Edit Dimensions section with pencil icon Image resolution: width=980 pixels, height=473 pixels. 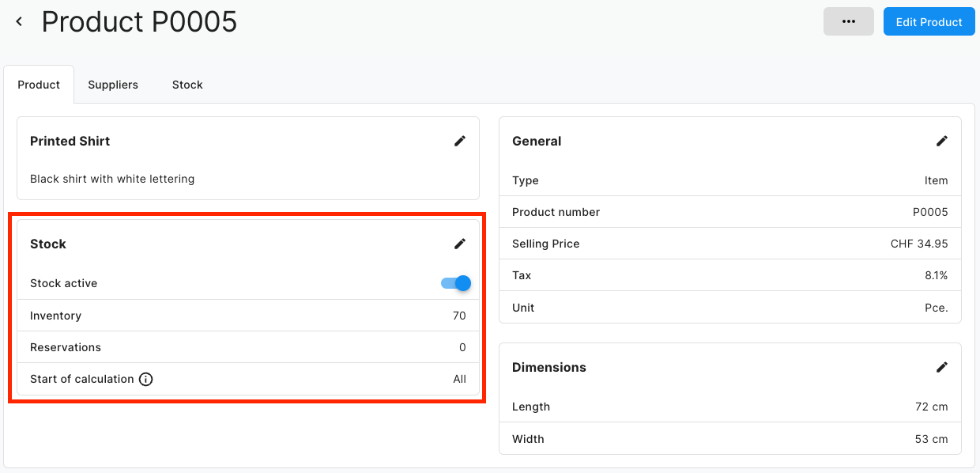(942, 367)
